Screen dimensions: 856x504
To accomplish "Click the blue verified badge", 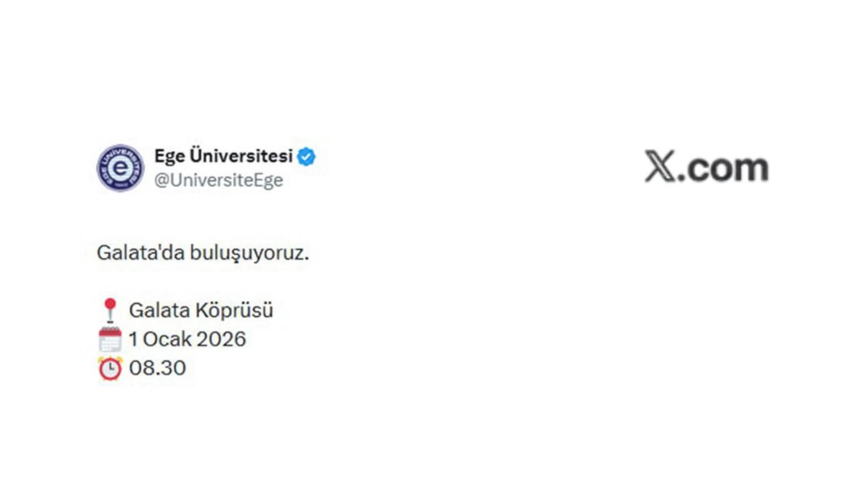I will click(x=307, y=157).
